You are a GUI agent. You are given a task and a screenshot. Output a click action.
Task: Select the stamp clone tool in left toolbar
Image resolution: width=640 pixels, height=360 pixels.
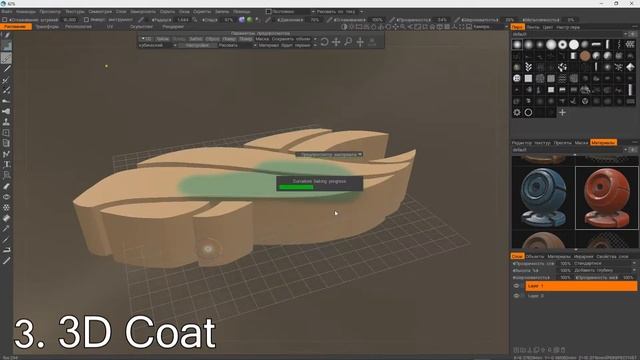coord(7,122)
